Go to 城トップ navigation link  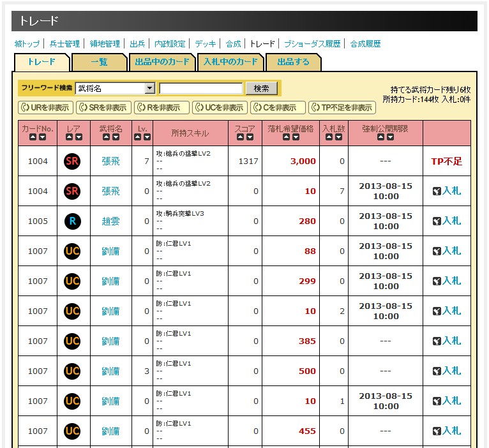point(27,43)
